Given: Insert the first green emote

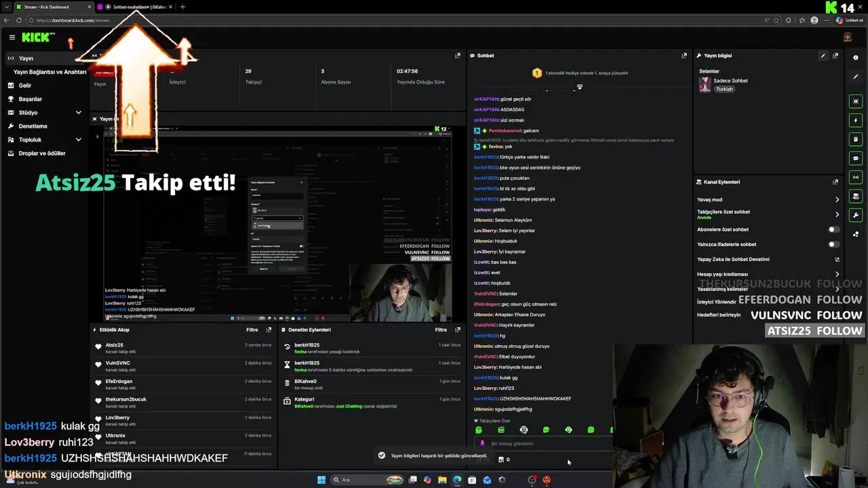Looking at the screenshot, I should [479, 430].
